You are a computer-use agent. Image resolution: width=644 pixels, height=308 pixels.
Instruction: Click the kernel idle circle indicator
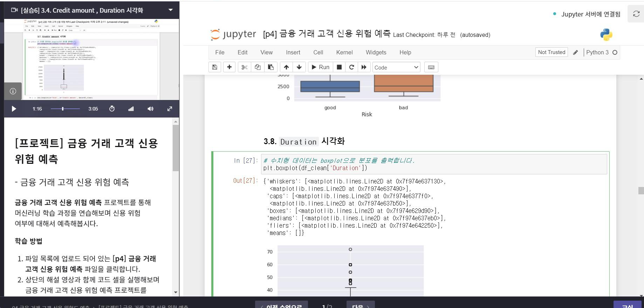click(615, 52)
